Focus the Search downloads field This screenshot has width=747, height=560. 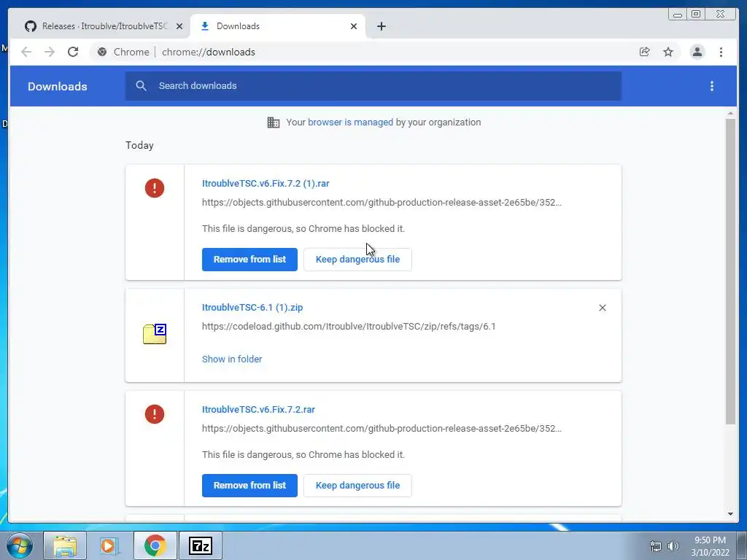(x=373, y=86)
